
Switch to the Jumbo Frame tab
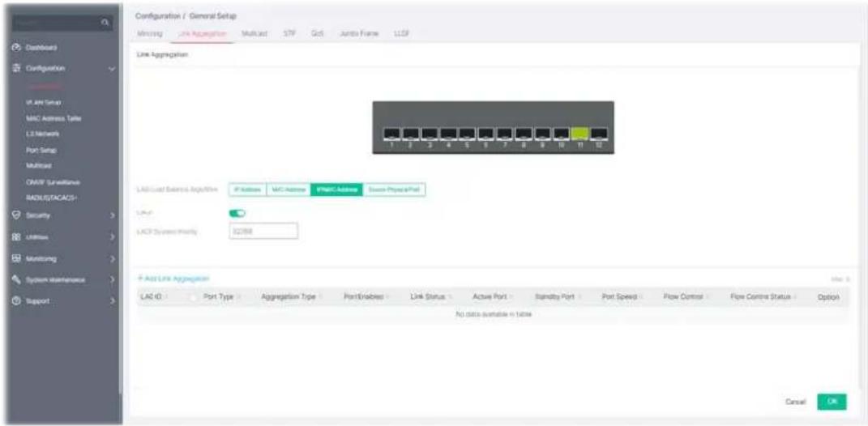[358, 34]
